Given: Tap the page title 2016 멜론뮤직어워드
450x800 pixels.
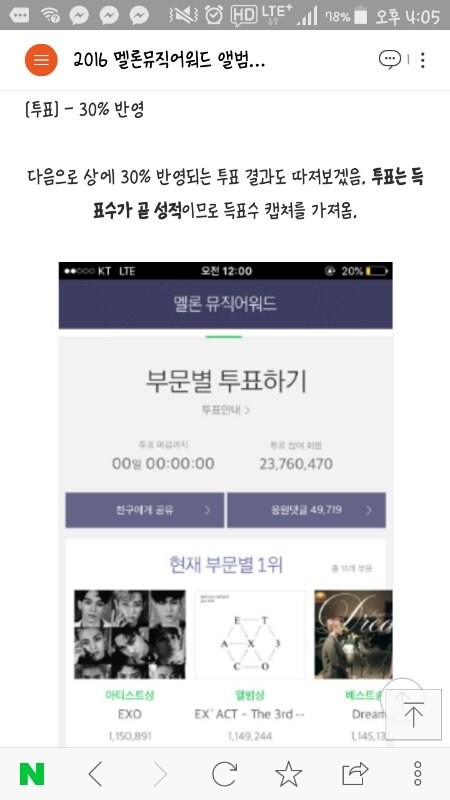Looking at the screenshot, I should click(x=169, y=61).
